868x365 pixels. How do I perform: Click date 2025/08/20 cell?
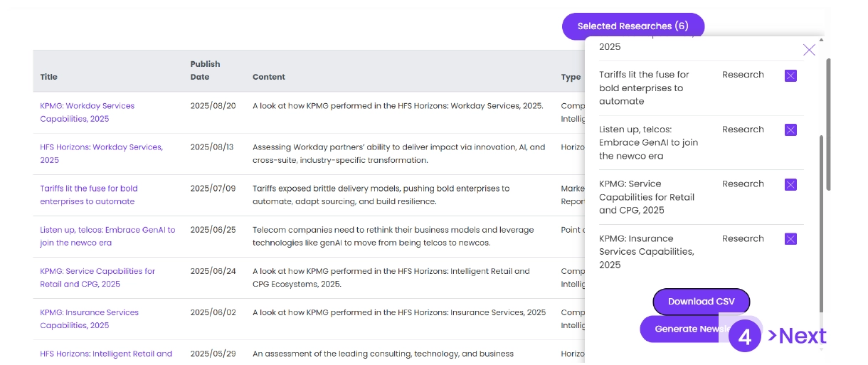click(213, 106)
